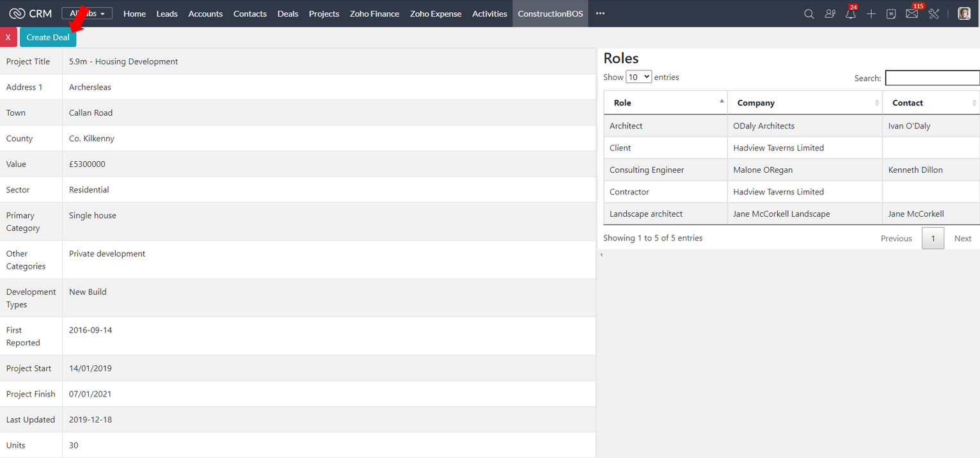Click the Create Deal button
Viewport: 980px width, 458px height.
pos(48,37)
